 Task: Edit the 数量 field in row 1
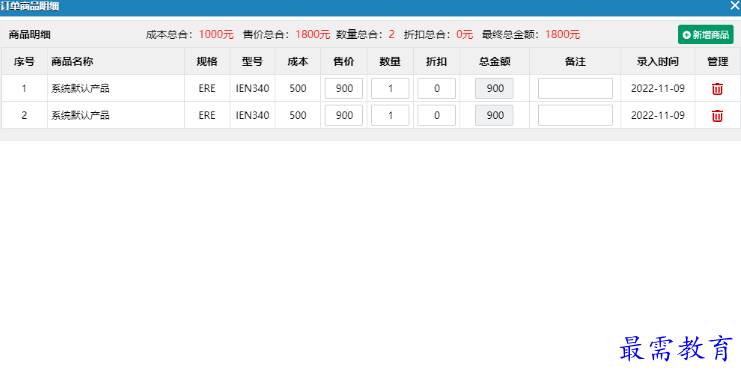pyautogui.click(x=390, y=88)
